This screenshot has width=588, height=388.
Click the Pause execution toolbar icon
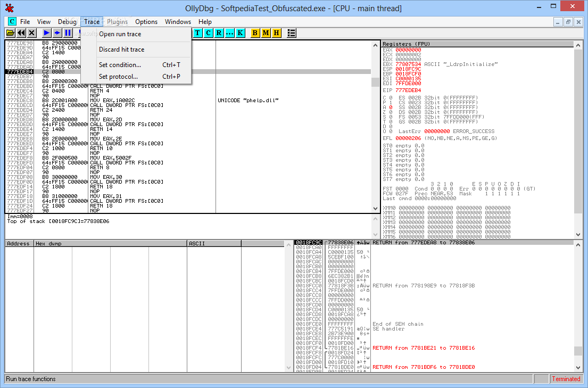tap(68, 33)
